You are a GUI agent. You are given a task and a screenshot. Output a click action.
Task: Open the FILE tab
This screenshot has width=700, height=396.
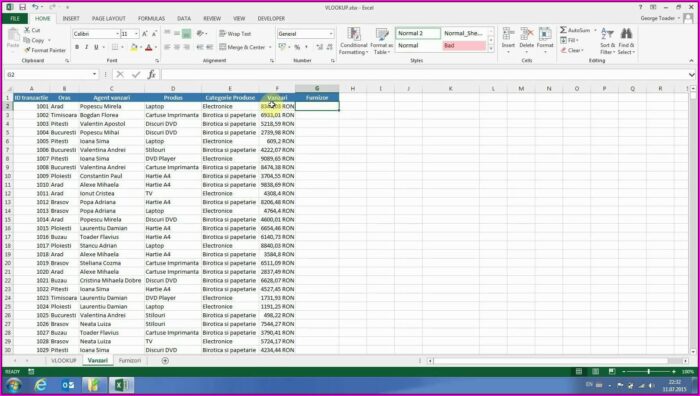(x=15, y=18)
